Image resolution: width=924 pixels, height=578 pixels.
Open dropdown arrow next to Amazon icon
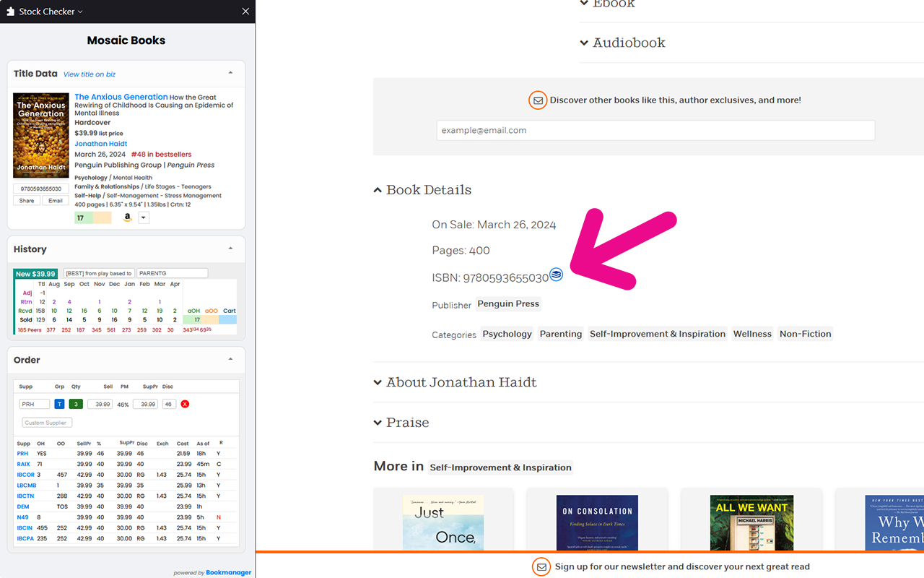(143, 218)
